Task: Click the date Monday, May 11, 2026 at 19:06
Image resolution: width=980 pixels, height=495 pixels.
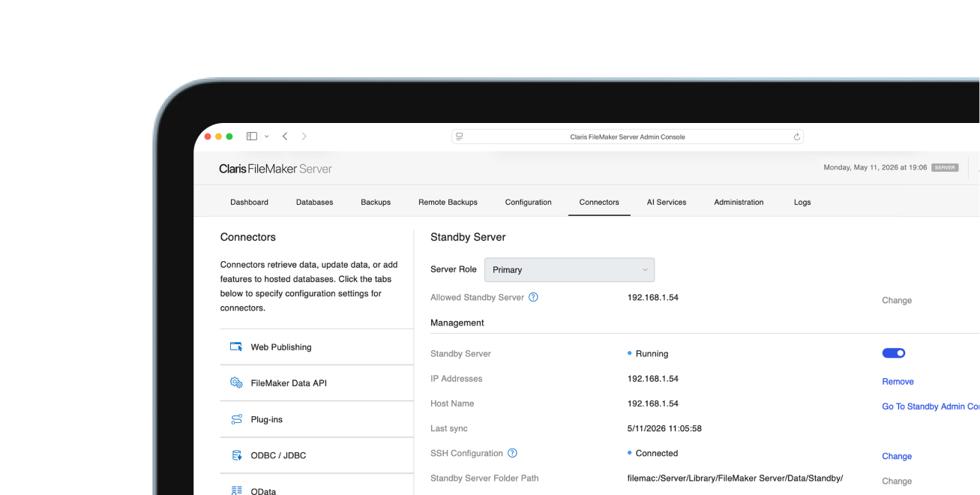Action: point(875,168)
